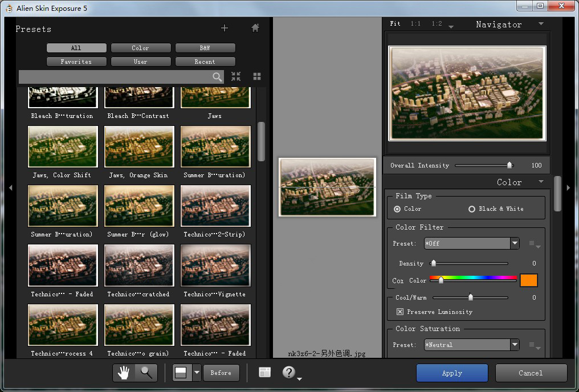Show All presets category

click(76, 48)
